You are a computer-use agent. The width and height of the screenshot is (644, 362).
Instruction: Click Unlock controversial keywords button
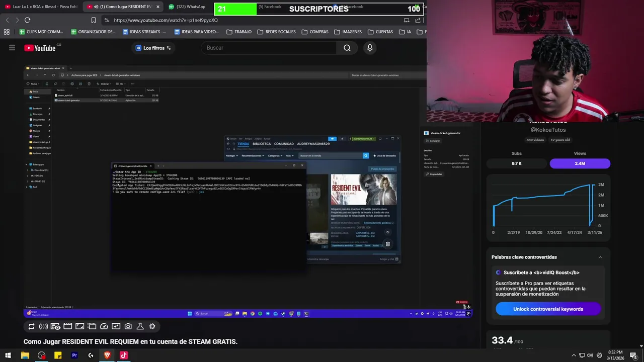[x=548, y=309]
